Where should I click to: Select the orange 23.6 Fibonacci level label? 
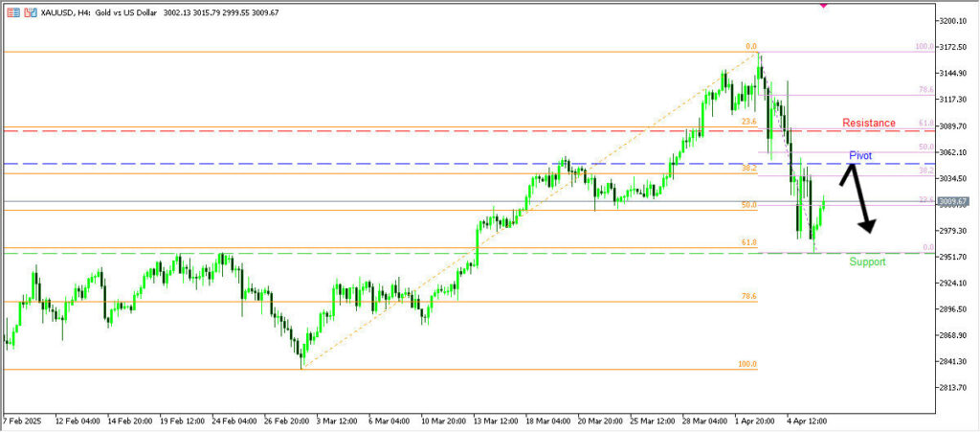click(x=749, y=123)
